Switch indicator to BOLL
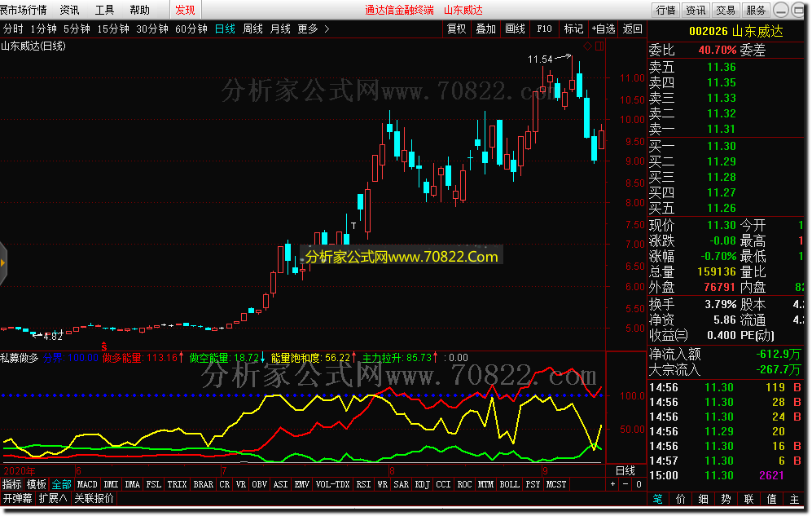 [x=509, y=484]
